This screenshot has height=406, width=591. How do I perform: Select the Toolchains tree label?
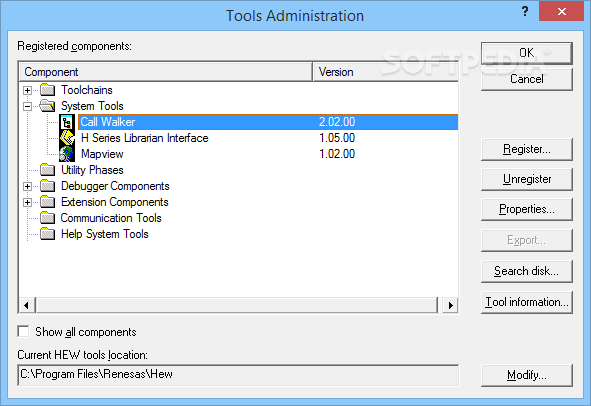tap(87, 90)
